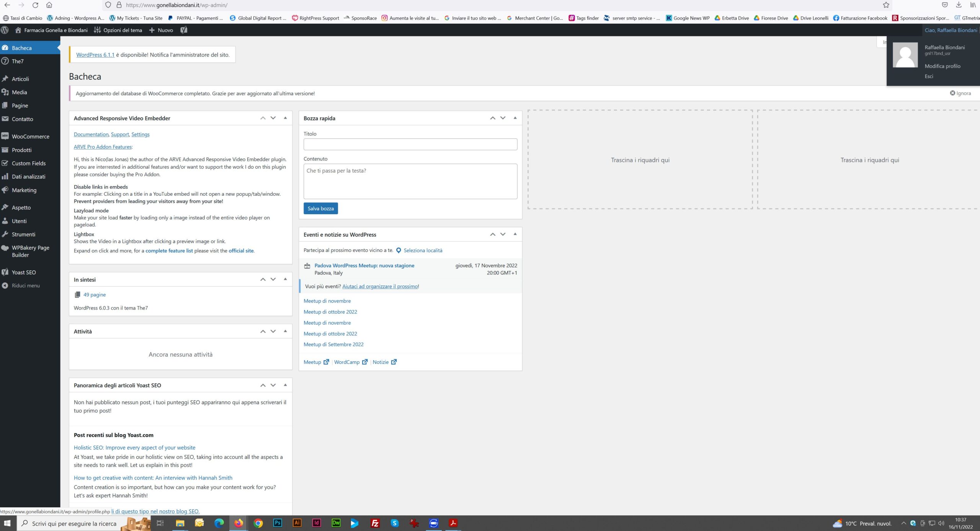The height and width of the screenshot is (531, 980).
Task: Launch FileZilla from the taskbar
Action: [375, 523]
